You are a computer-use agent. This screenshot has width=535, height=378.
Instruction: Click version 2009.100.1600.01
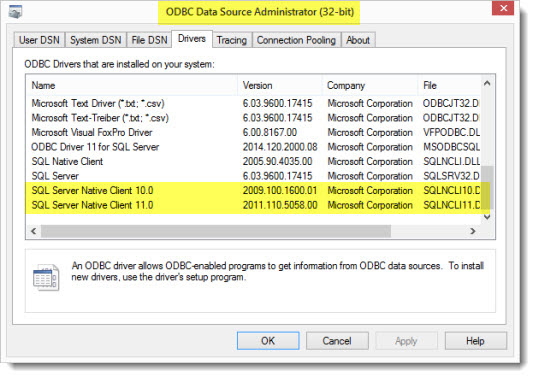pos(280,190)
